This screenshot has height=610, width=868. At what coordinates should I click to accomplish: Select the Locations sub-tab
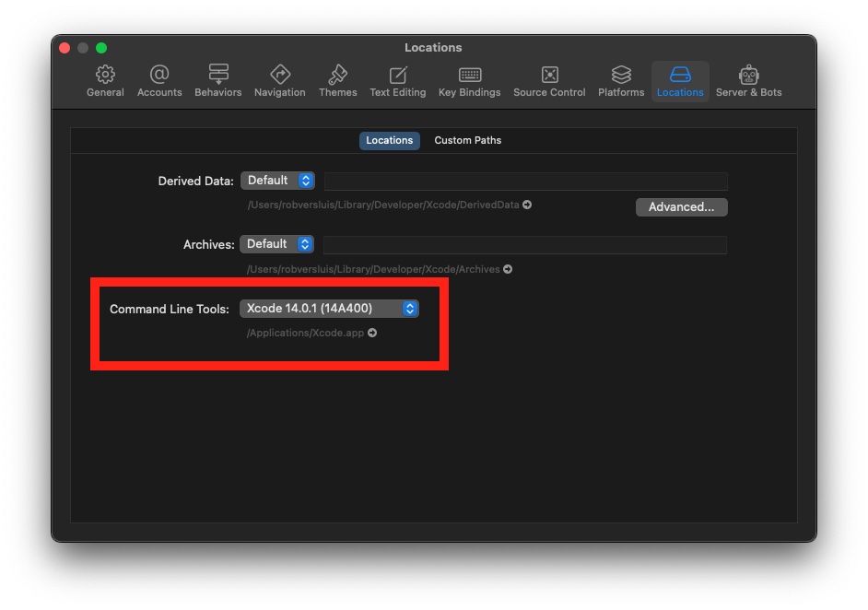point(389,140)
